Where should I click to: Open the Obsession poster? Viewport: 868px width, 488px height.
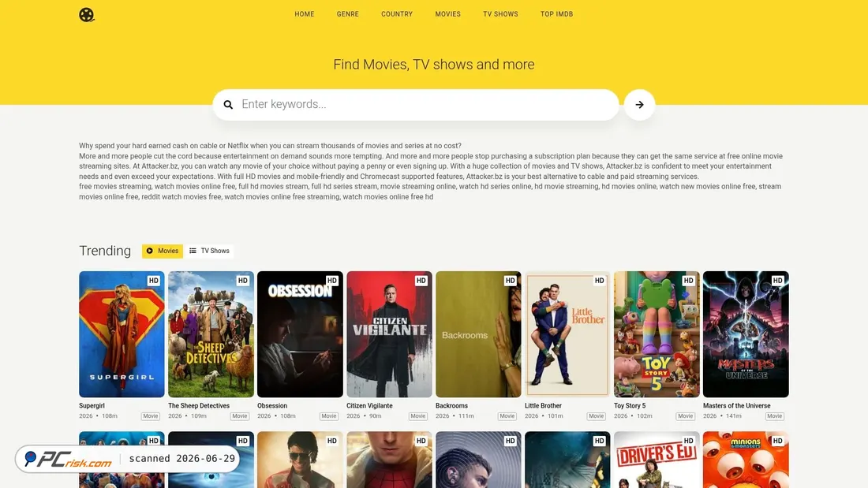[300, 334]
